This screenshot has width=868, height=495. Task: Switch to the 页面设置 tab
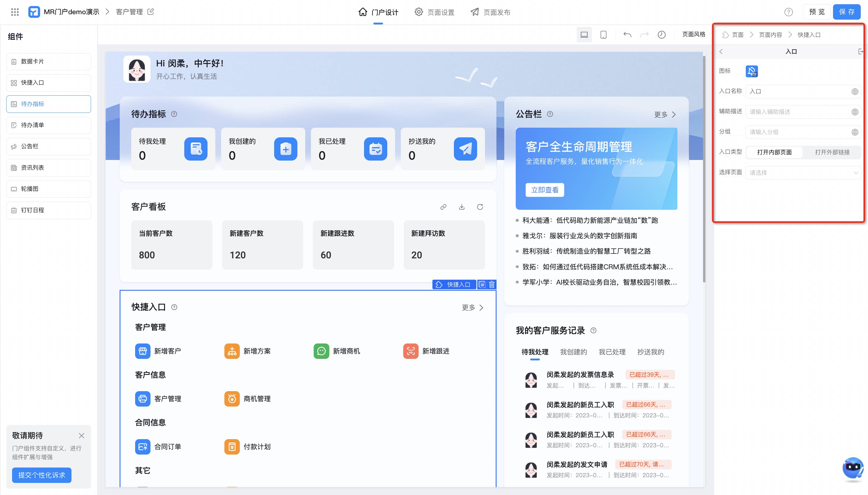(434, 12)
